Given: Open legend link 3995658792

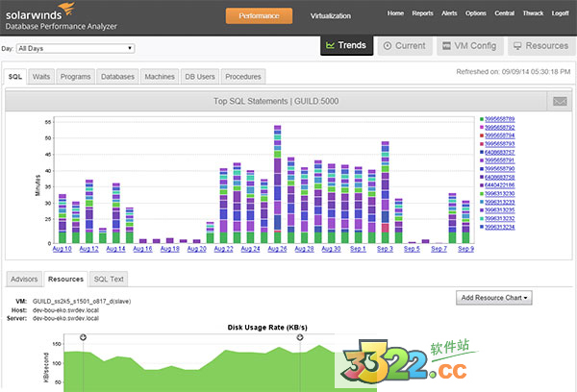Looking at the screenshot, I should (500, 128).
